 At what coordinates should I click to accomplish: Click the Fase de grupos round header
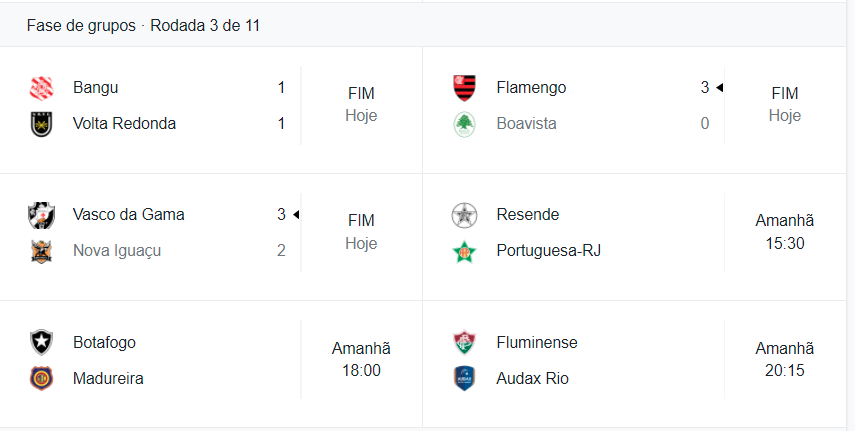tap(143, 26)
